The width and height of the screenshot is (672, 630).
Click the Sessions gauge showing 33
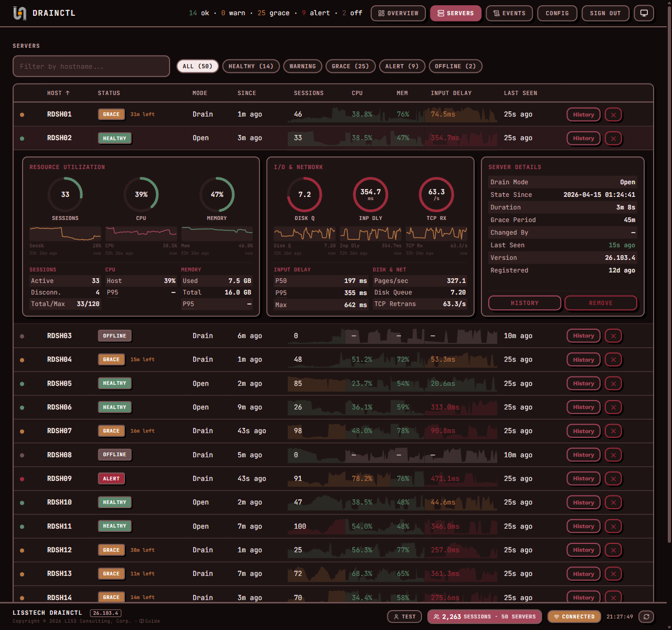pos(65,194)
